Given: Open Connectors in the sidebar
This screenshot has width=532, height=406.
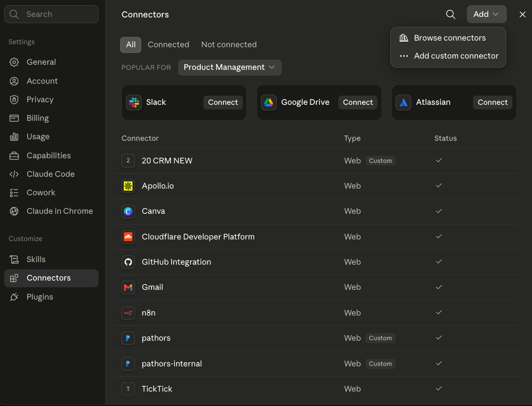Looking at the screenshot, I should click(x=51, y=278).
